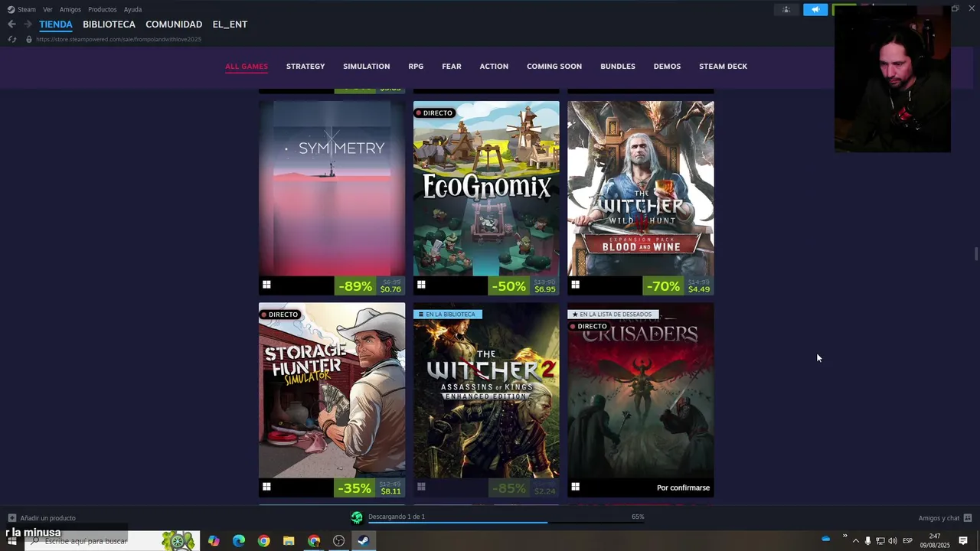
Task: Click the -89% $0.76 price on Symmetry
Action: click(x=370, y=285)
